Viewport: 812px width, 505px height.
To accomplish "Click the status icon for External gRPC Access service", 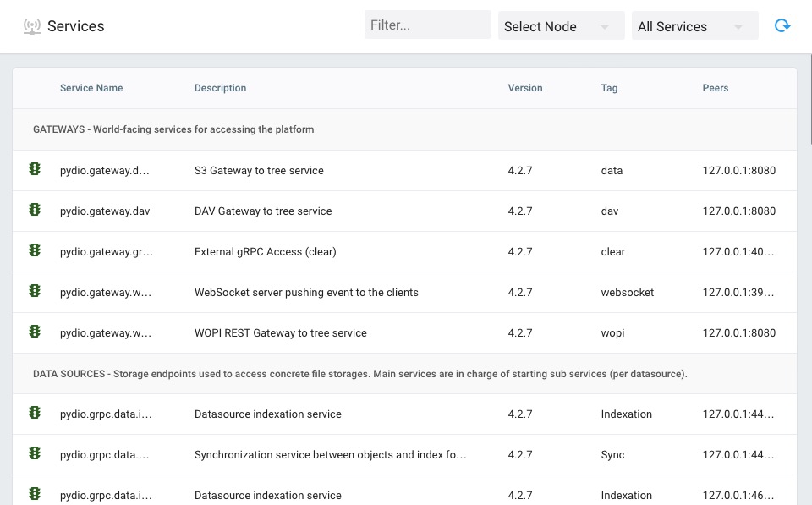I will [35, 251].
